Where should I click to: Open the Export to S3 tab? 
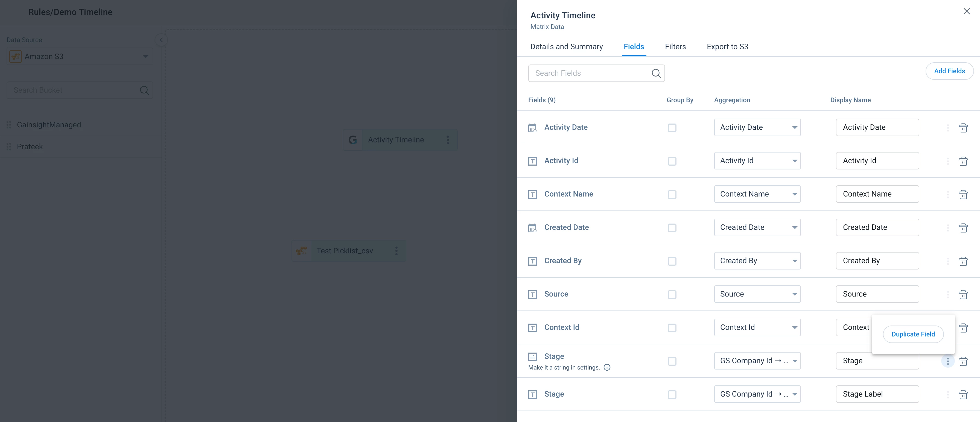(x=727, y=47)
